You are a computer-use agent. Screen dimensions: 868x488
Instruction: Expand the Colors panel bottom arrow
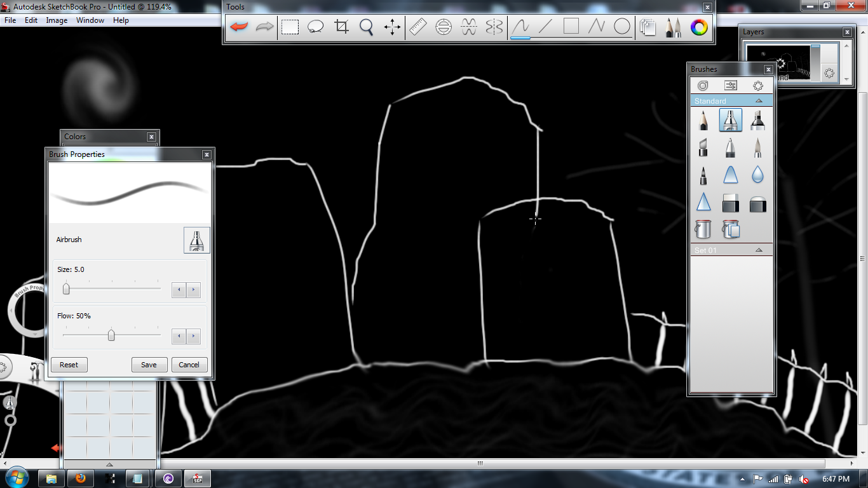pos(109,464)
